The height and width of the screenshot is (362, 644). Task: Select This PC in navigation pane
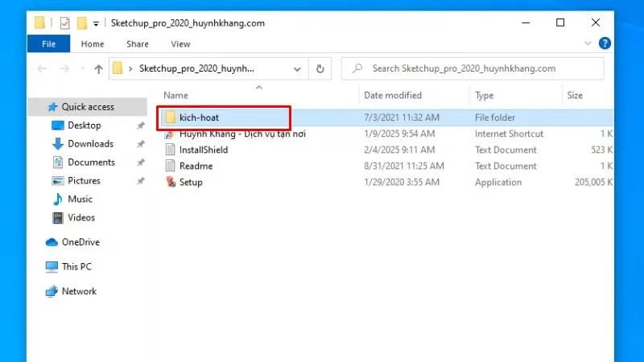[x=76, y=266]
